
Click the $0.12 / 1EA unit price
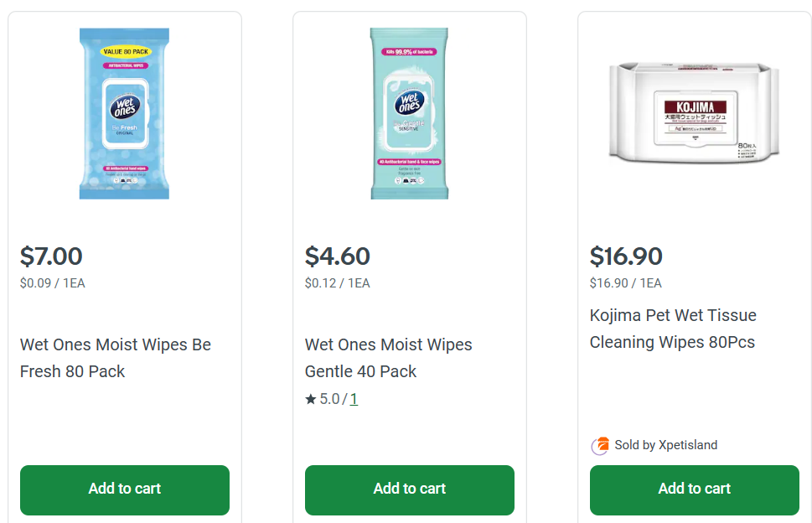click(x=337, y=283)
